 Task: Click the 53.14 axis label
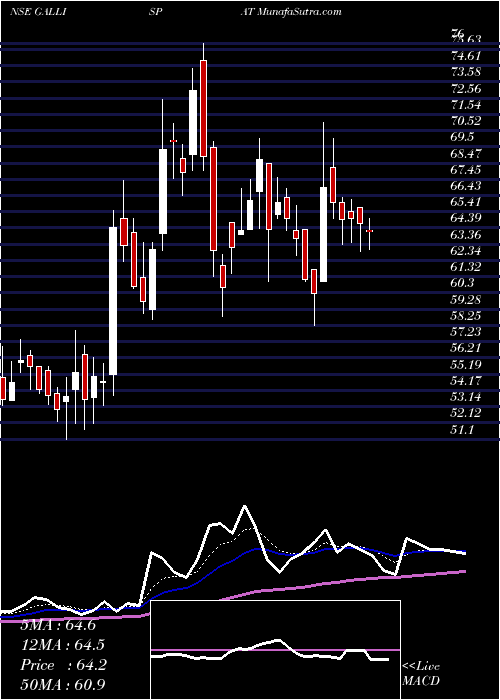(x=466, y=396)
